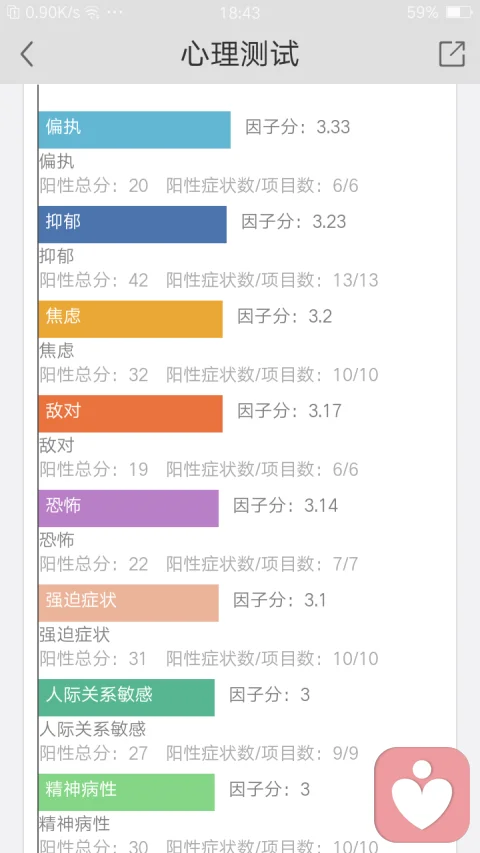Tap the 阳性症状数/项目数：7/7 text
The image size is (480, 853).
click(262, 564)
